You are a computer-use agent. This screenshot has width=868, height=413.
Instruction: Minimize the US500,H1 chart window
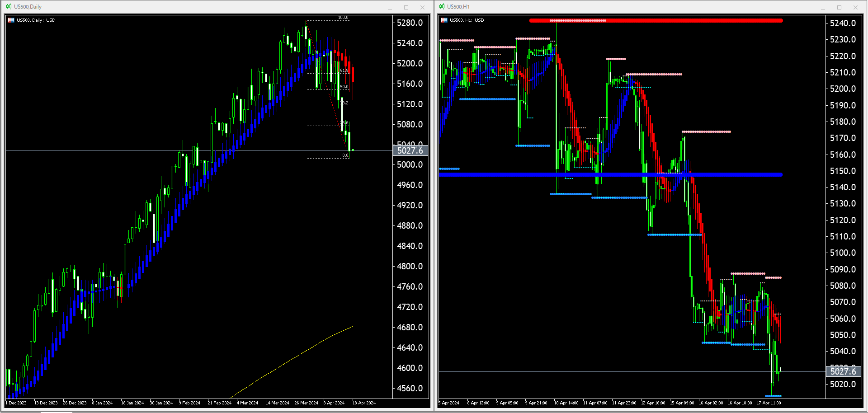[x=823, y=7]
